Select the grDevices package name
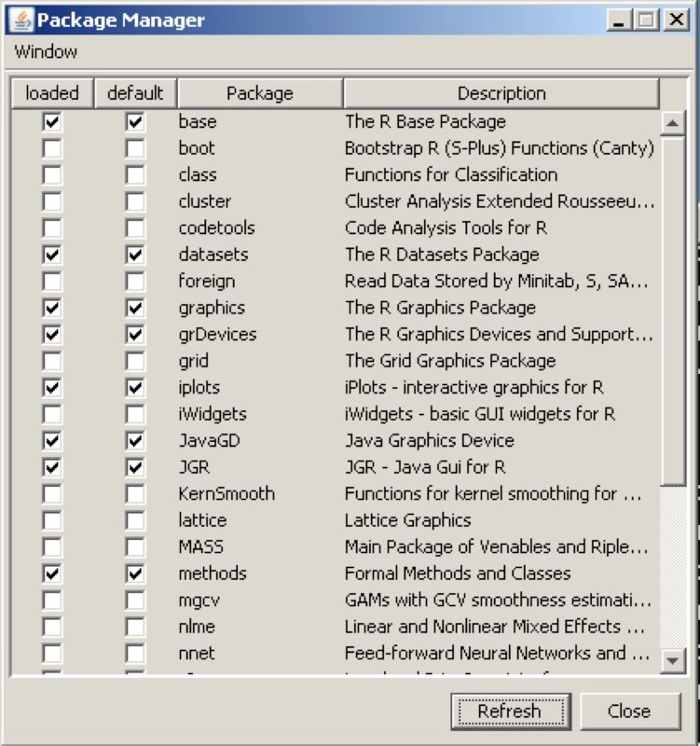This screenshot has height=746, width=700. (x=218, y=335)
